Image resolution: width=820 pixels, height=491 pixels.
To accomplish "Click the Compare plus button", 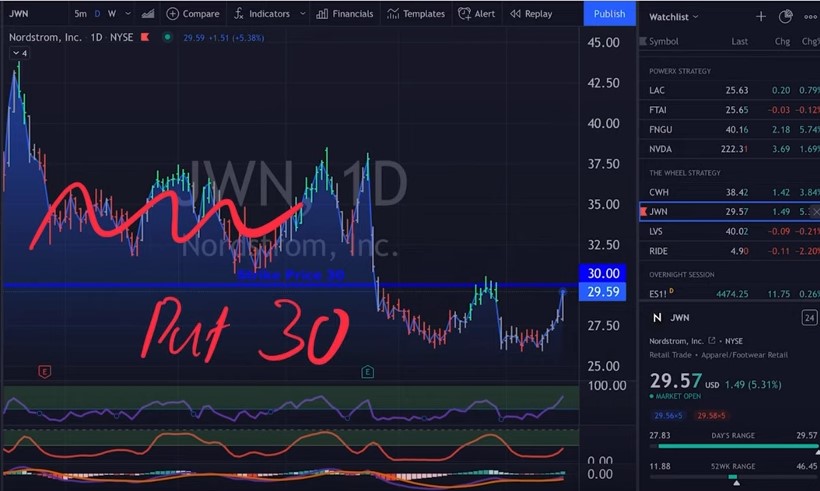I will pyautogui.click(x=193, y=14).
